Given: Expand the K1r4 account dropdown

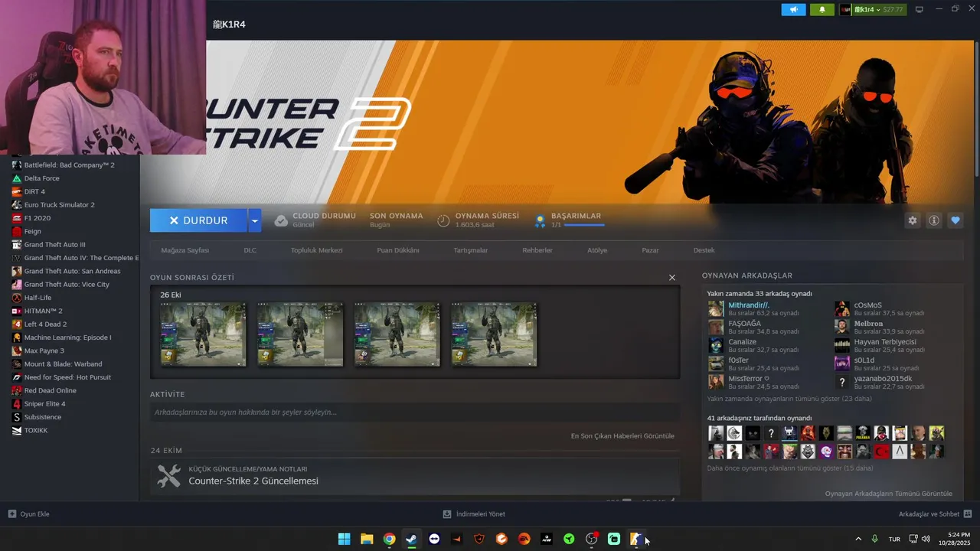Looking at the screenshot, I should click(x=872, y=9).
